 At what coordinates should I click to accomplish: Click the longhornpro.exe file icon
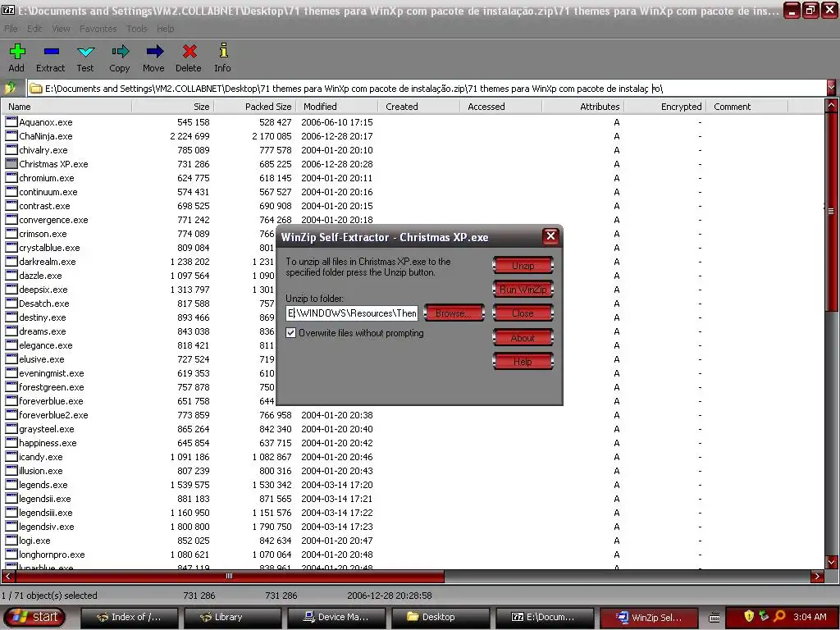click(x=11, y=554)
